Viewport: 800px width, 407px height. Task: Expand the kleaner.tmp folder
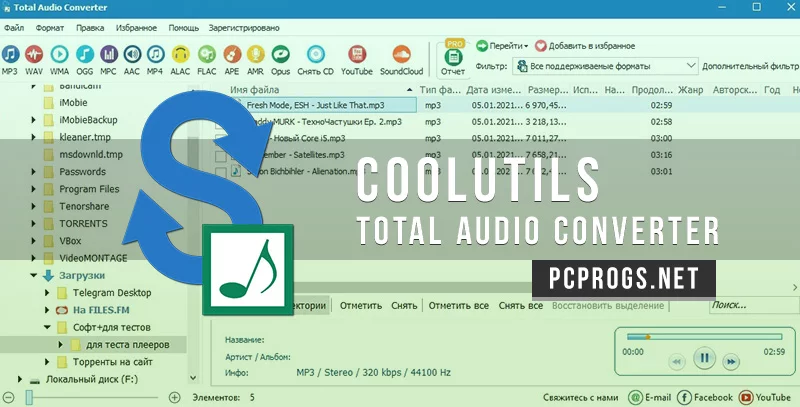(x=33, y=137)
